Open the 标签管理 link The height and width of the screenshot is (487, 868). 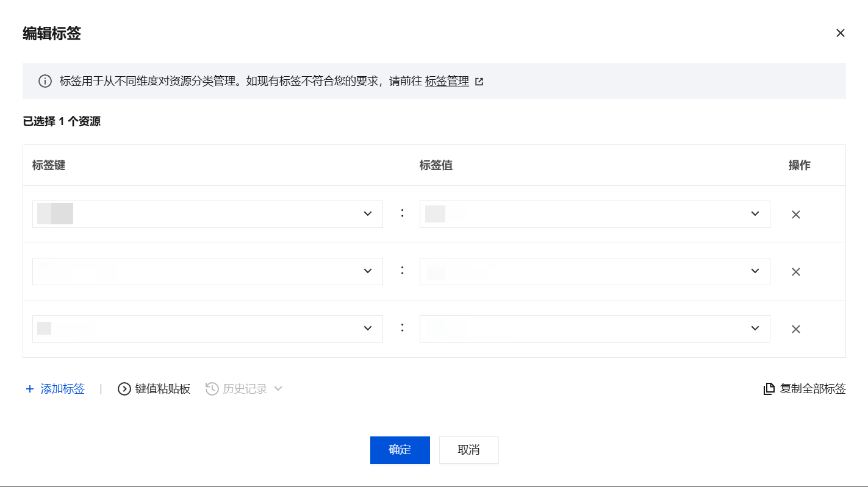pyautogui.click(x=447, y=81)
